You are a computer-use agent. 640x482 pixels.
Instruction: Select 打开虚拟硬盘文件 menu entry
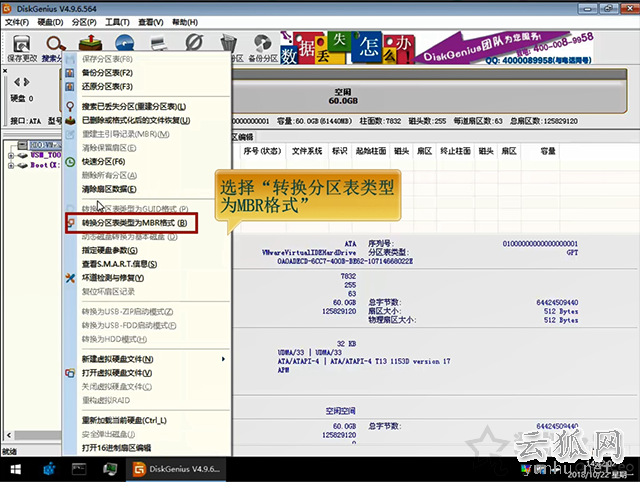117,373
